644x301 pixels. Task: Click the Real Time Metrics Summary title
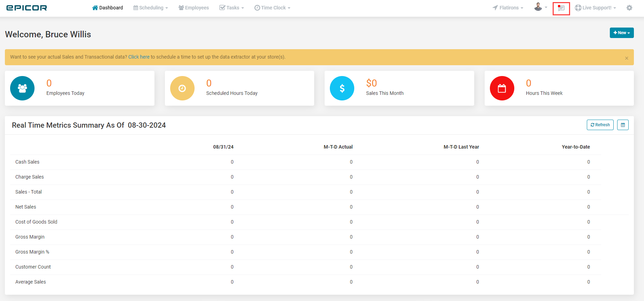tap(89, 125)
